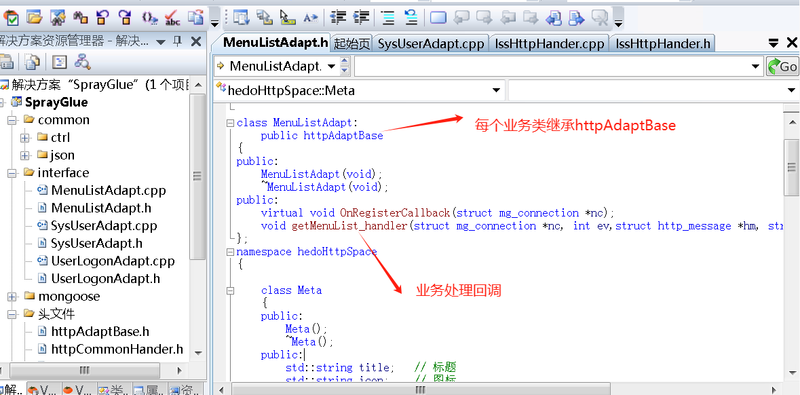Click the quick info pointer icon
Viewport: 800px width, 395px height.
(x=288, y=18)
